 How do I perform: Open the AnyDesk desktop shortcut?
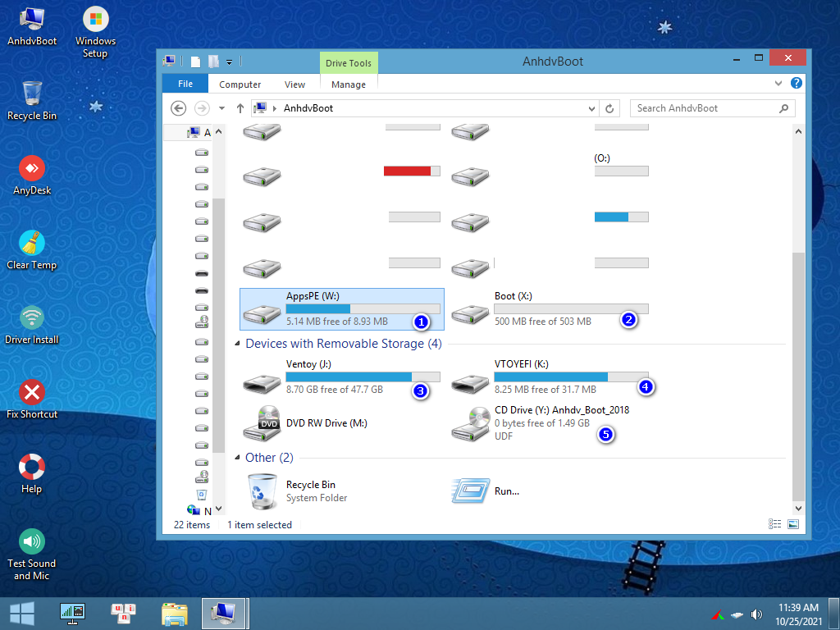32,176
